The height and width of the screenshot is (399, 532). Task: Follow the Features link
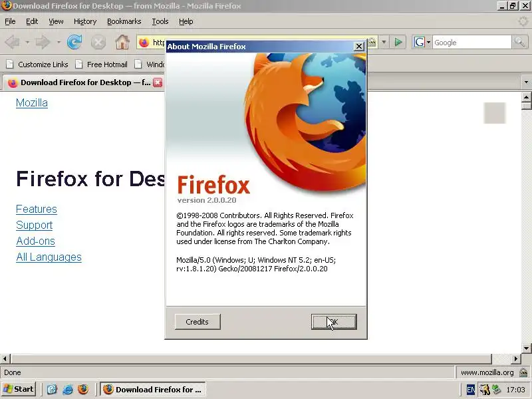[x=37, y=209]
